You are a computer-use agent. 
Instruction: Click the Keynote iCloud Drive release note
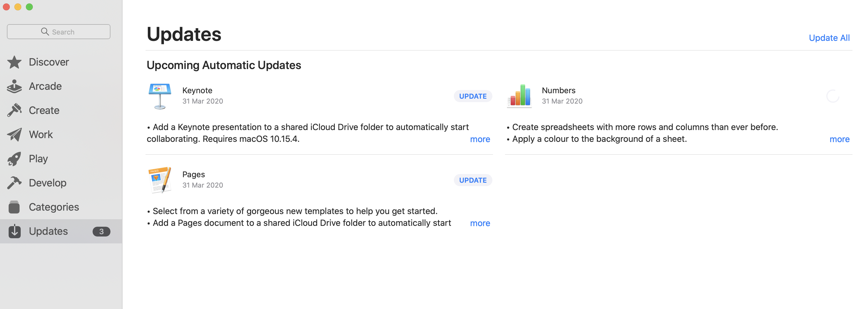[x=308, y=133]
